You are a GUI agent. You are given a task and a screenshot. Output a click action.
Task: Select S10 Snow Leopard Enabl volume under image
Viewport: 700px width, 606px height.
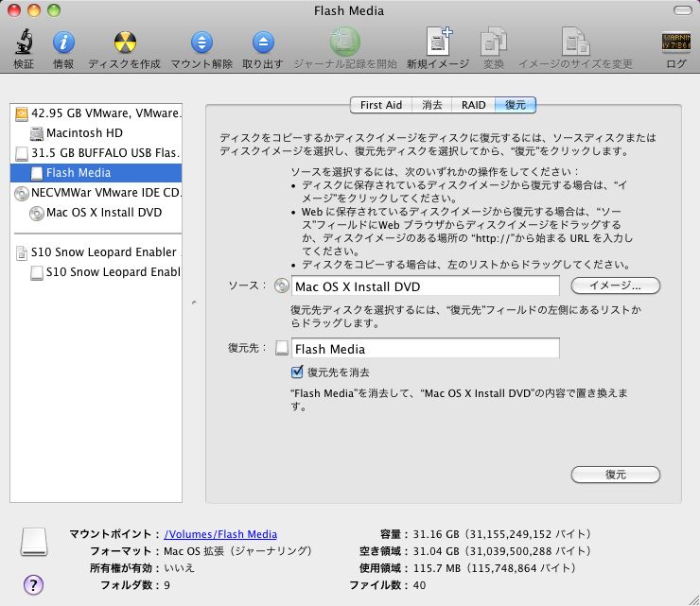click(x=96, y=272)
